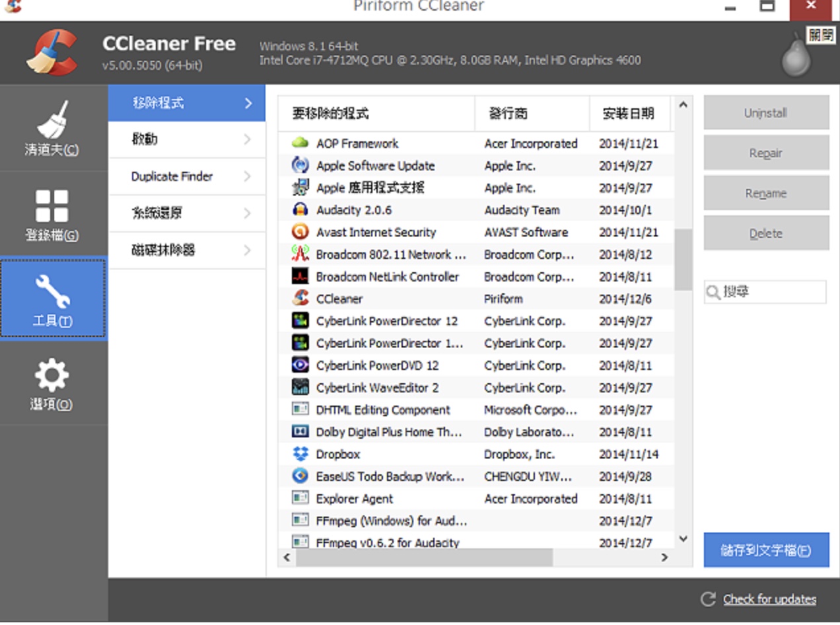
Task: Click the horizontal scrollbar left arrow
Action: pyautogui.click(x=287, y=557)
